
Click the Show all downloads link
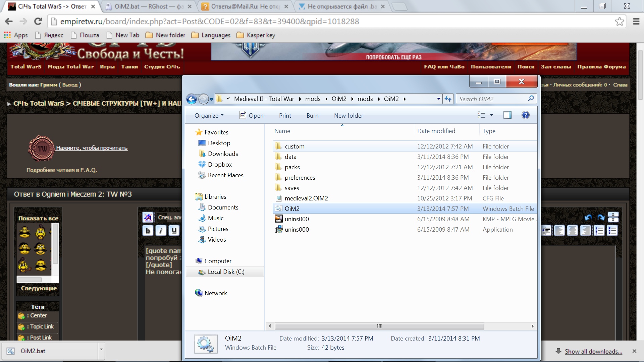pos(593,351)
